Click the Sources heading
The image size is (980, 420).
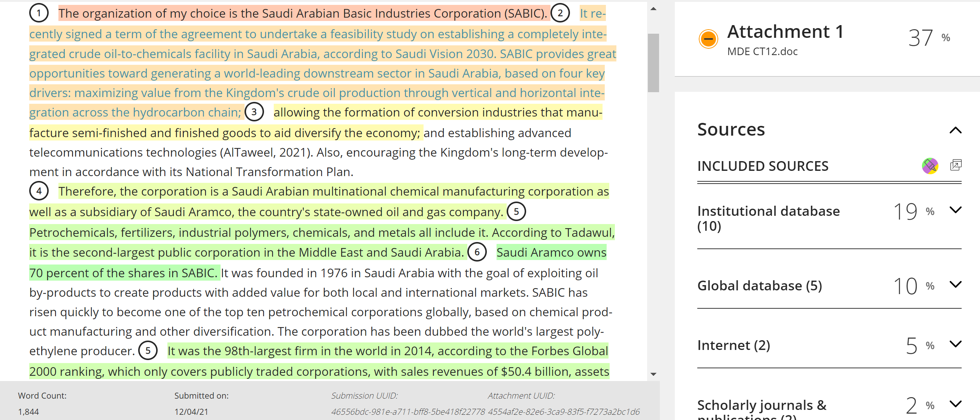731,130
